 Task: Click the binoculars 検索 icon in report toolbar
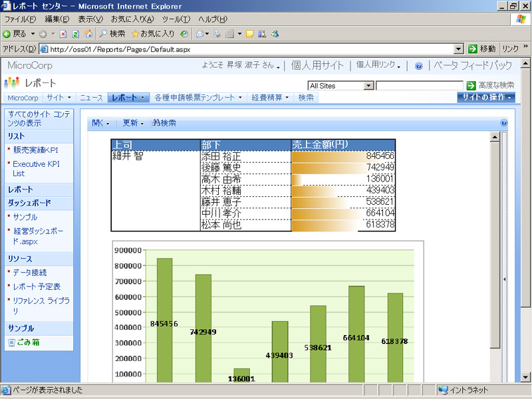(156, 123)
